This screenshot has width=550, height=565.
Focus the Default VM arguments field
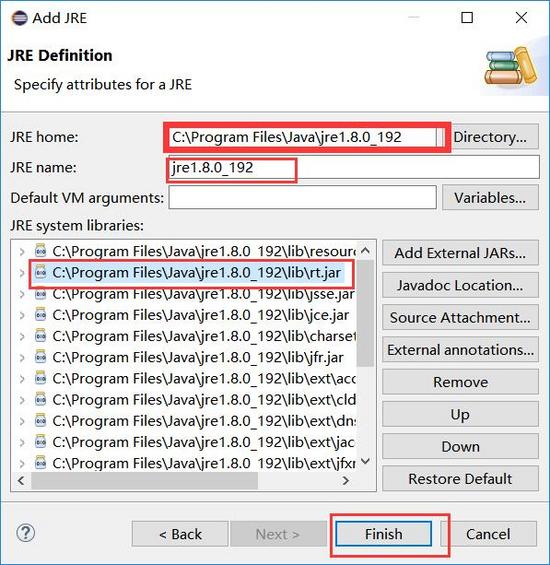tap(302, 197)
